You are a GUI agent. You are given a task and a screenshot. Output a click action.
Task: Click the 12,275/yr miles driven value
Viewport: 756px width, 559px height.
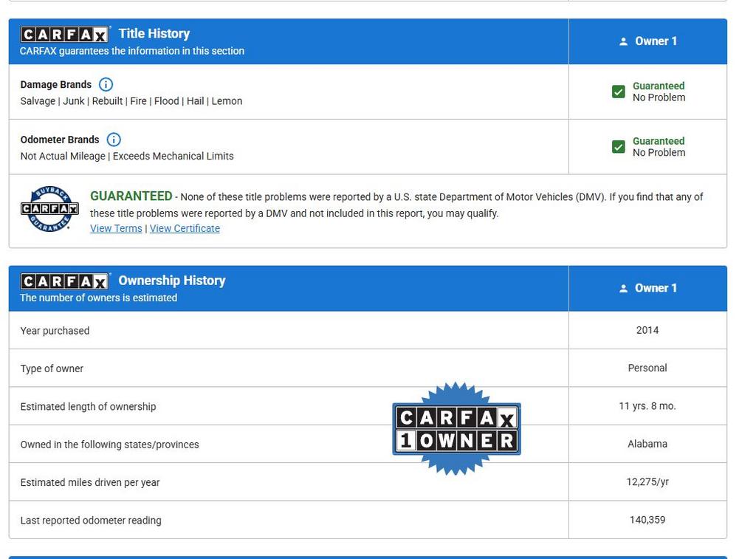647,481
